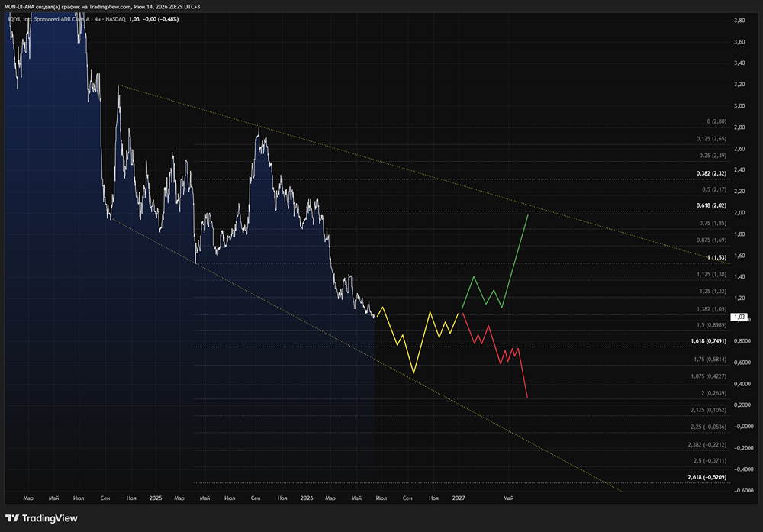Click the 0,2000 tick on price axis
Screen dimensions: 763x532
pyautogui.click(x=742, y=405)
